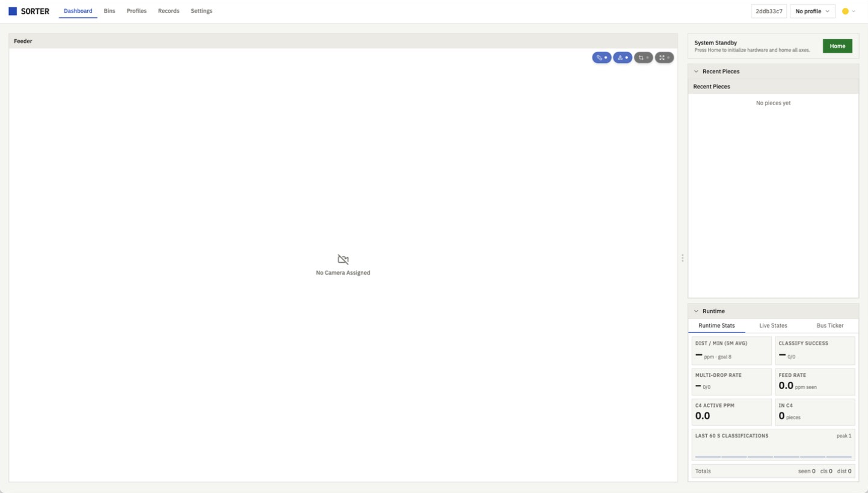Collapse the Runtime section
This screenshot has width=868, height=493.
tap(697, 311)
